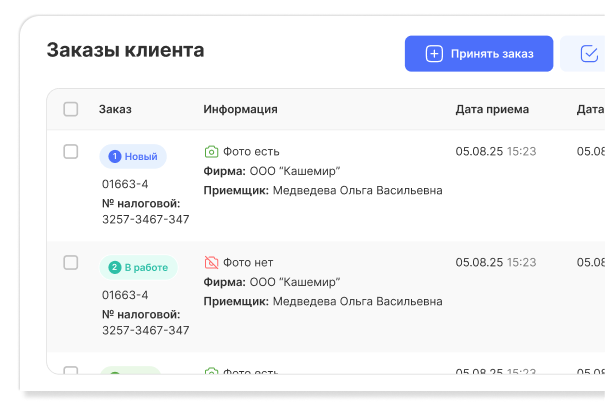Click the blue number 1 circle in the Новый badge

tap(114, 157)
